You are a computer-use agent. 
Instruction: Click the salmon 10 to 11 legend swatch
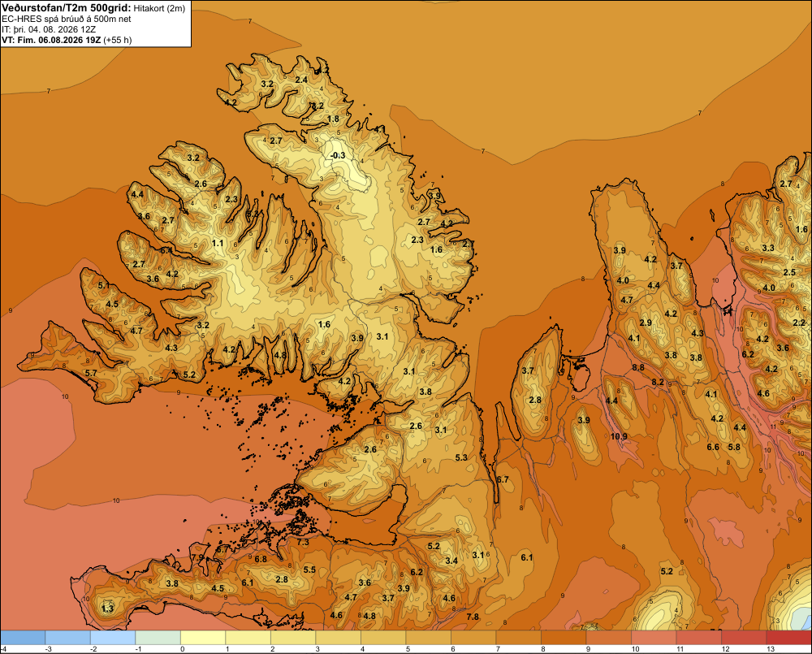pyautogui.click(x=654, y=638)
